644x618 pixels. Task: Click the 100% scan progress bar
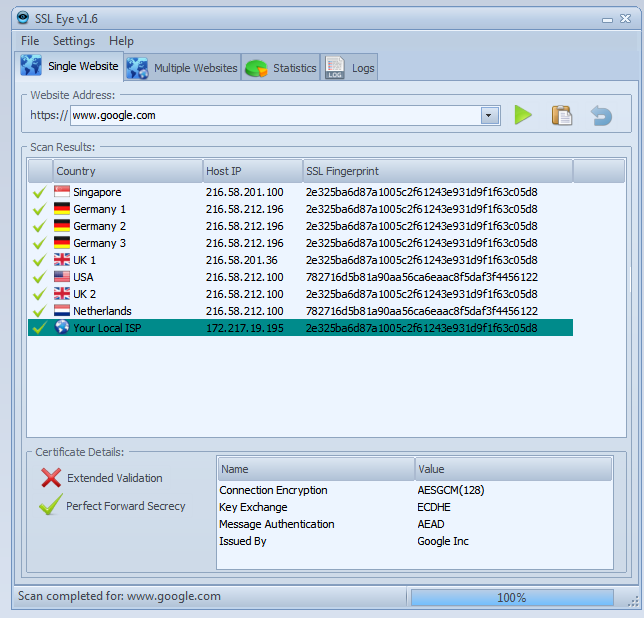click(x=512, y=597)
